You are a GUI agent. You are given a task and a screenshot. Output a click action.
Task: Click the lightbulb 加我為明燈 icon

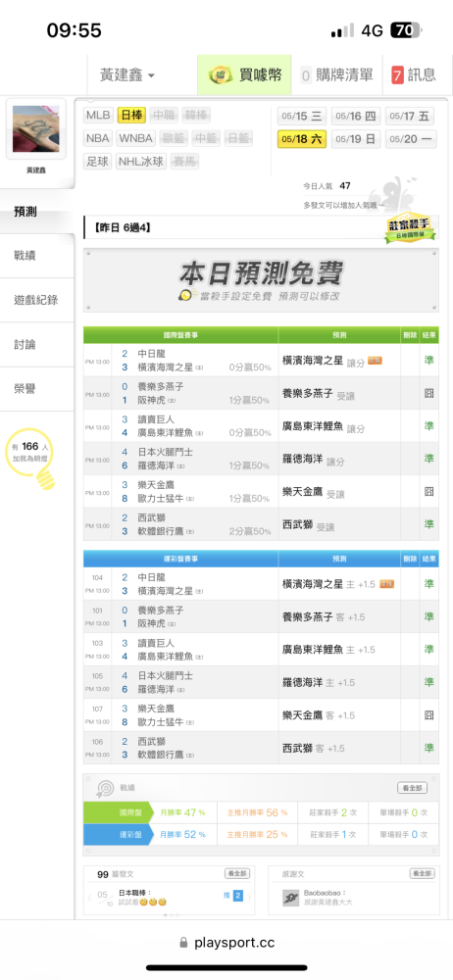(x=31, y=457)
